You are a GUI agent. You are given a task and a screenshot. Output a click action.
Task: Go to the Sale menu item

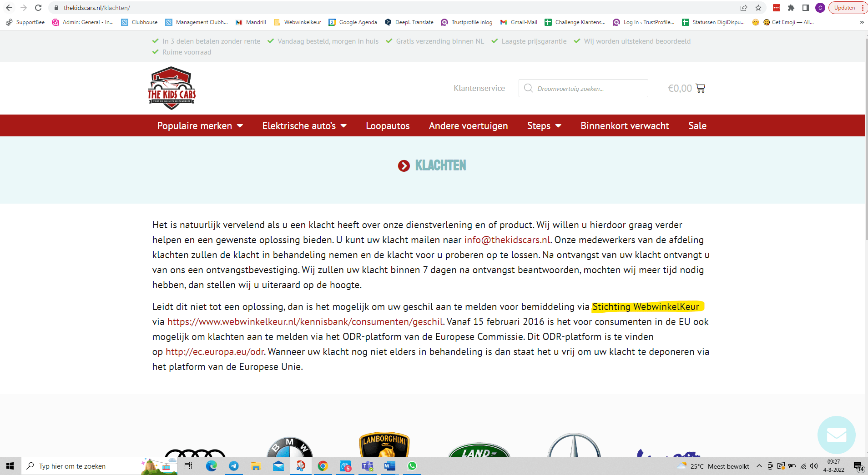697,126
